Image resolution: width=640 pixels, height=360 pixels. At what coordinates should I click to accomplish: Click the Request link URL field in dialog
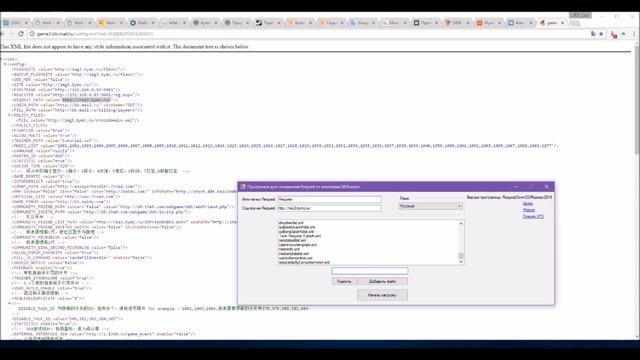pos(329,208)
